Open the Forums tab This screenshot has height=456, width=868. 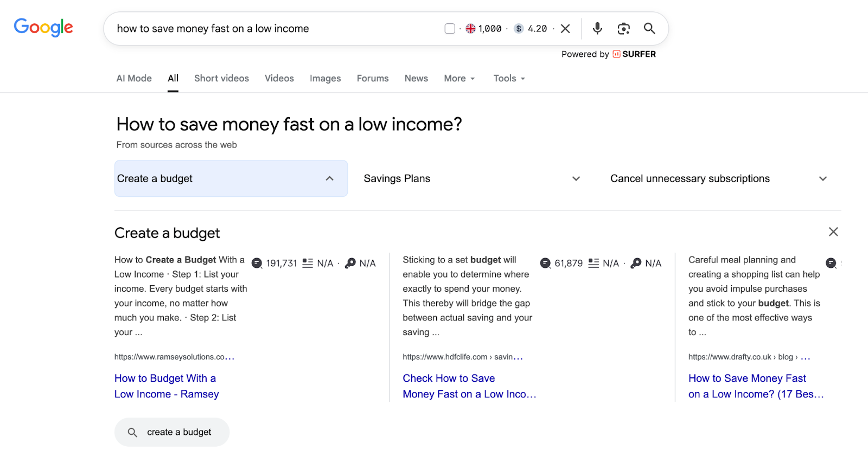(x=373, y=78)
